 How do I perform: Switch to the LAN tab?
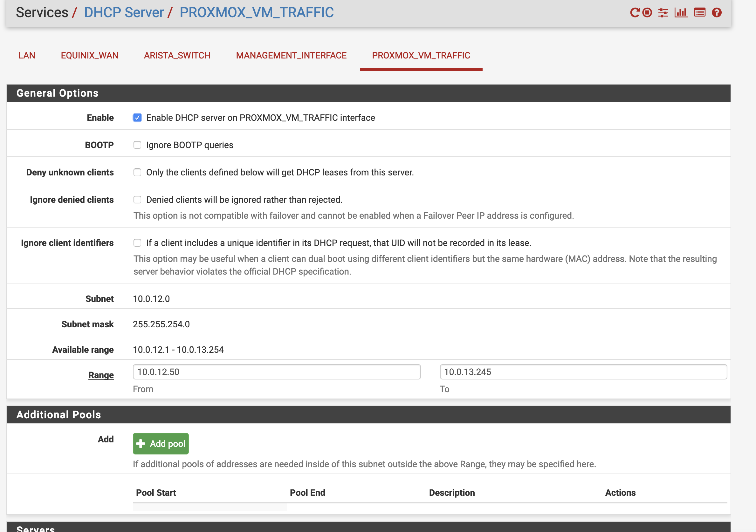point(27,55)
